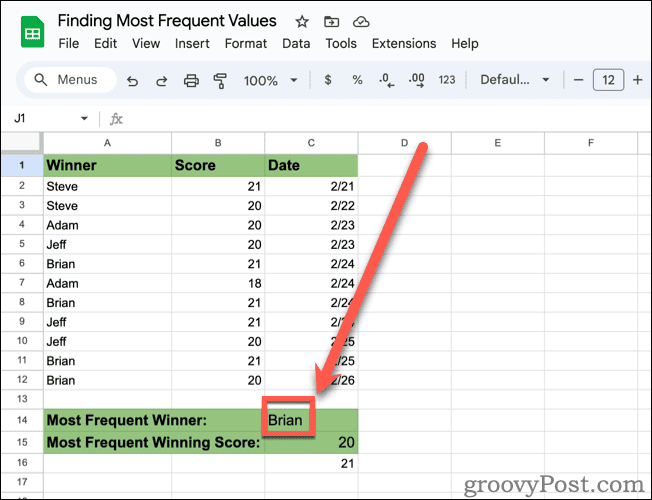Click the Score header cell
Screen dimensions: 652x500
click(x=218, y=165)
